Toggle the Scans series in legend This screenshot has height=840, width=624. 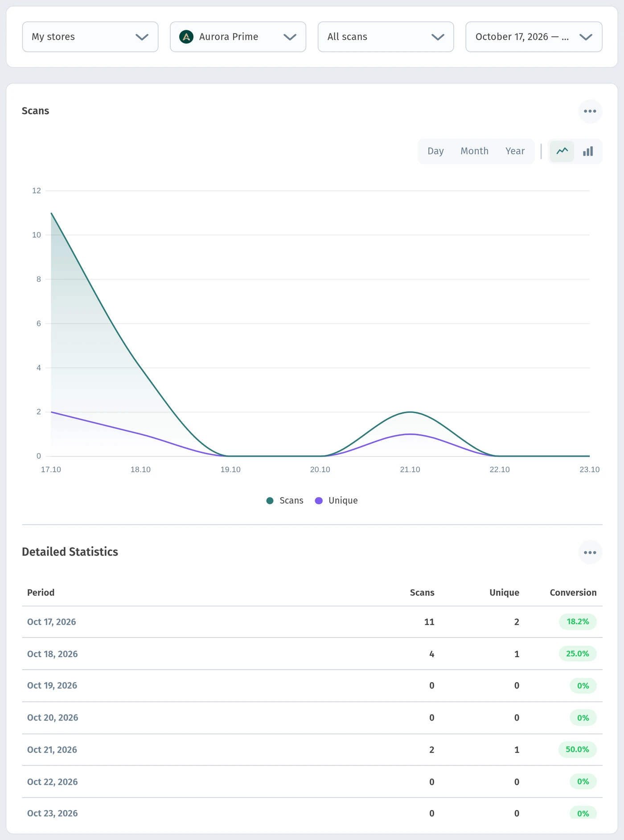(285, 501)
